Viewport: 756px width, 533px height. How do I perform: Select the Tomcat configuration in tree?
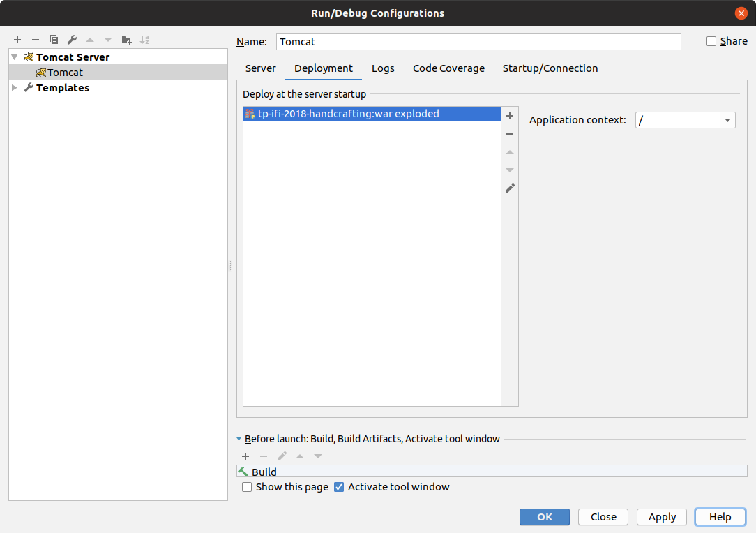(x=65, y=73)
